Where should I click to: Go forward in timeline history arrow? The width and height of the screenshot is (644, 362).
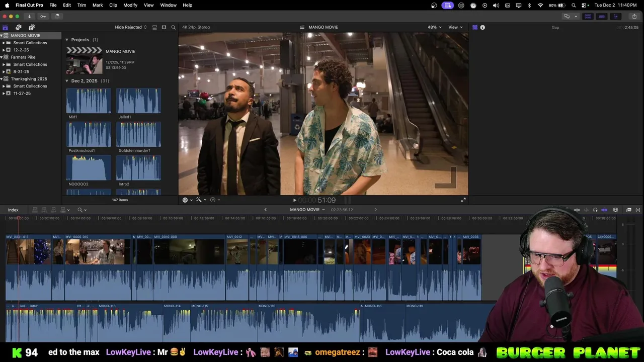pos(375,210)
